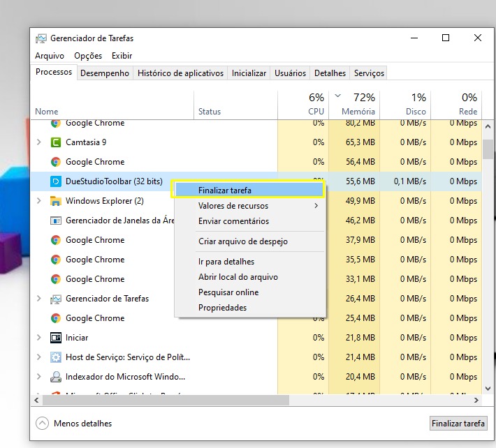This screenshot has height=448, width=496.
Task: Expand the Windows Explorer (2) group
Action: [x=39, y=200]
